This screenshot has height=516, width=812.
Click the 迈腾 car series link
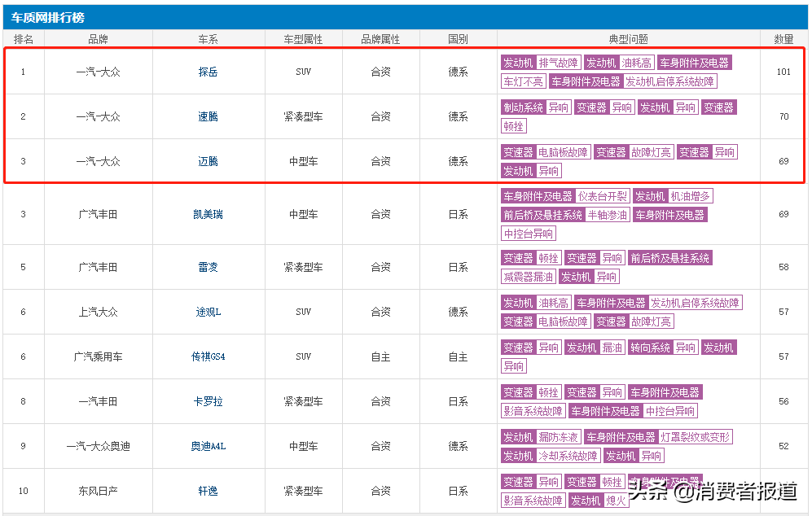208,161
